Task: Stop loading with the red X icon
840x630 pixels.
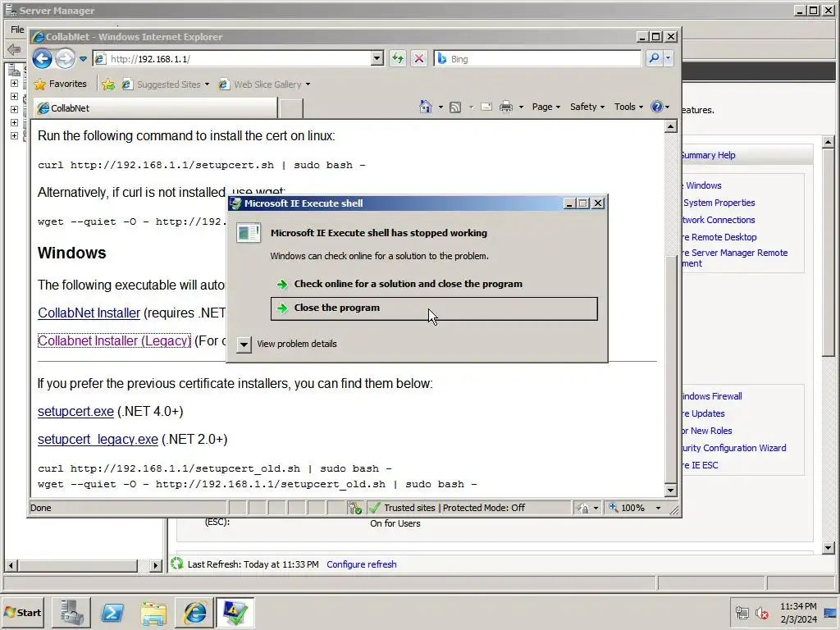Action: click(419, 58)
